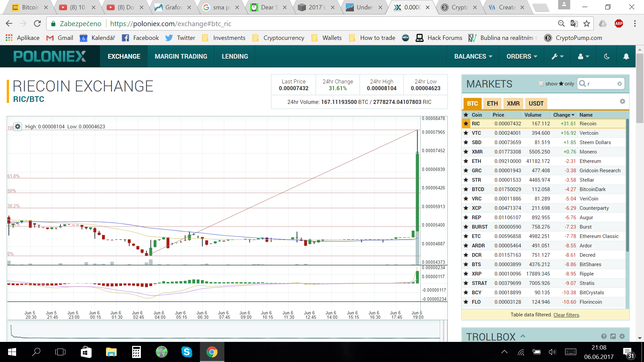The image size is (644, 362).
Task: Open Cryptocurrency bookmarks folder
Action: click(278, 38)
